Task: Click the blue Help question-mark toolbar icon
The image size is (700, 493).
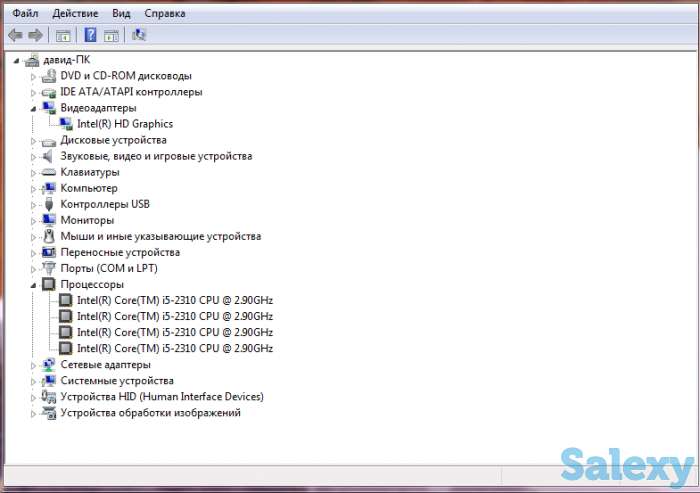Action: pos(90,35)
